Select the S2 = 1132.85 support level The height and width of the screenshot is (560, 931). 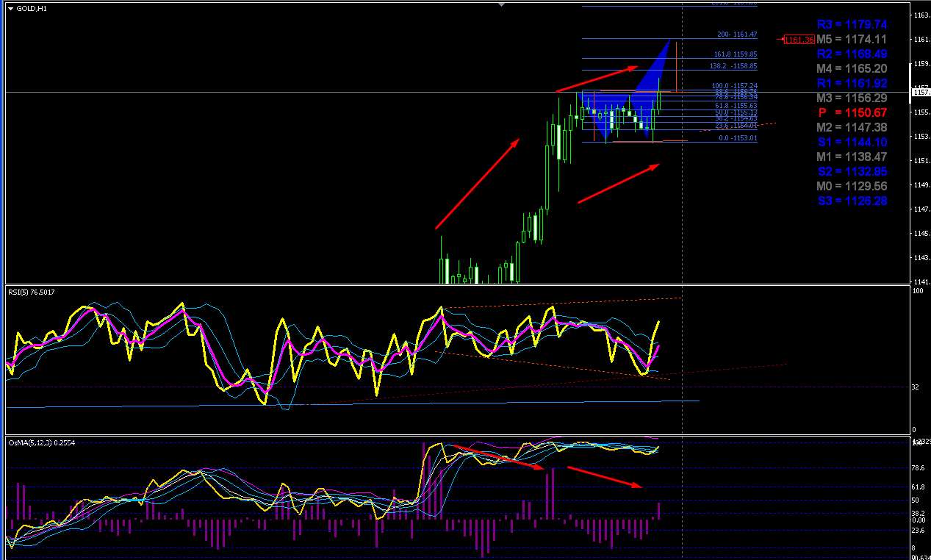pyautogui.click(x=852, y=171)
